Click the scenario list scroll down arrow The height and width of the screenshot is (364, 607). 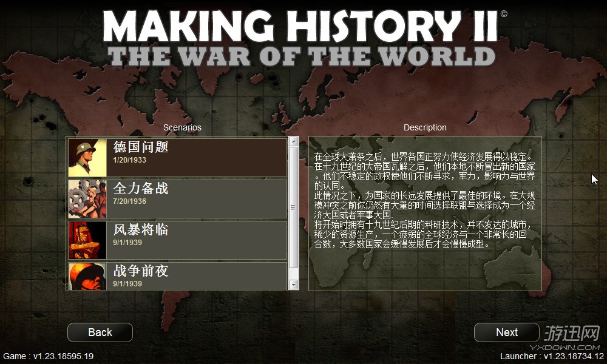pyautogui.click(x=293, y=285)
